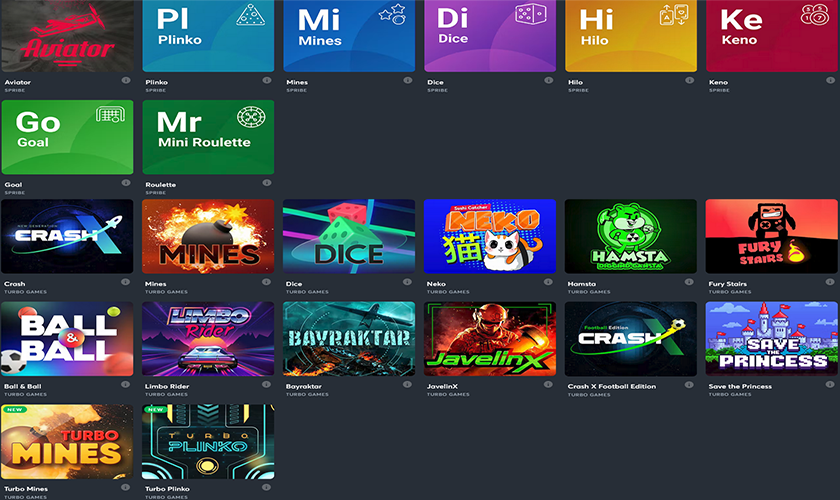Click the info icon next to Neko

click(x=548, y=282)
